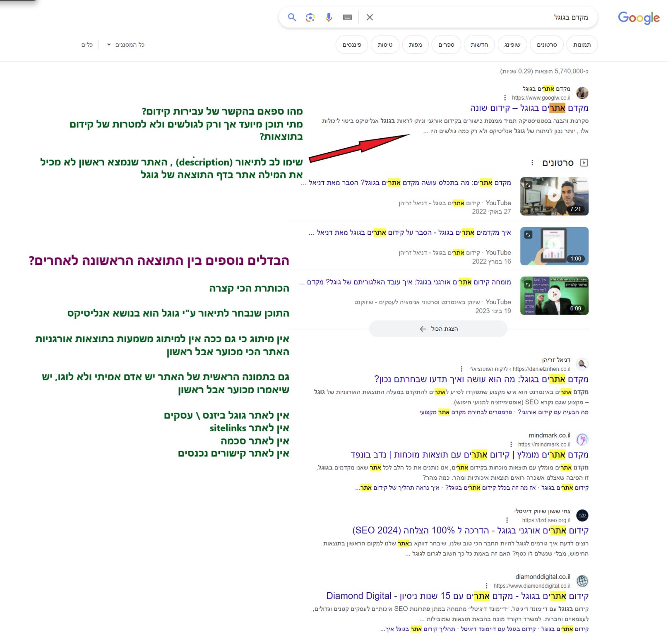Click inside the search box text

pos(571,17)
